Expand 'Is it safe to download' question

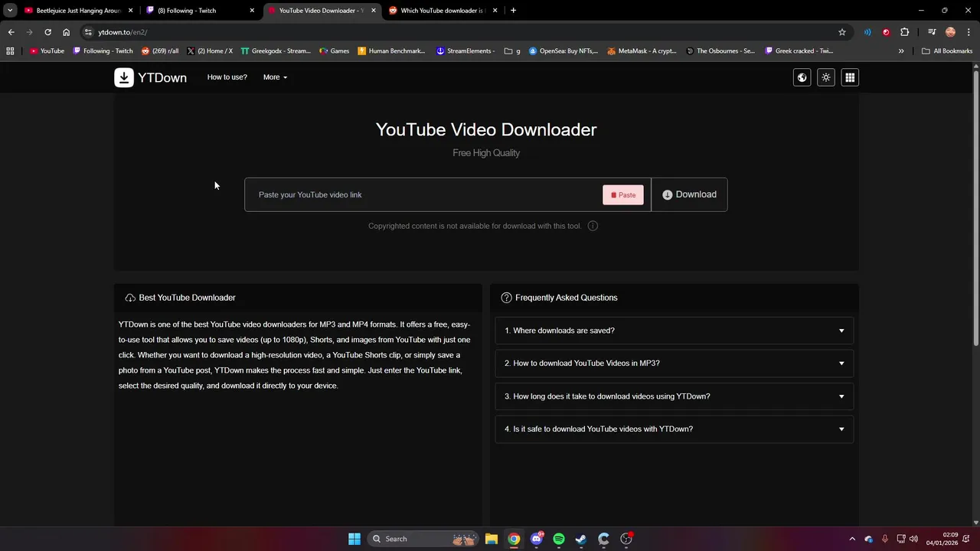[x=674, y=429]
